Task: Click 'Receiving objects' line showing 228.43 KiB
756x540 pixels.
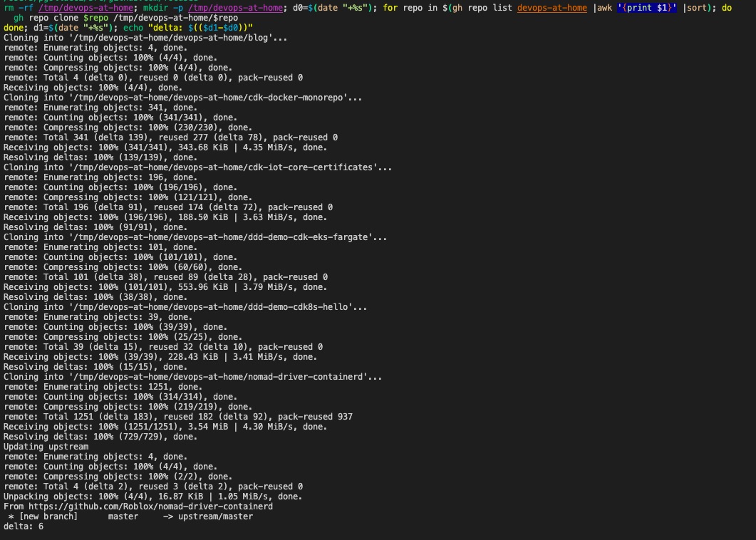Action: (x=160, y=357)
